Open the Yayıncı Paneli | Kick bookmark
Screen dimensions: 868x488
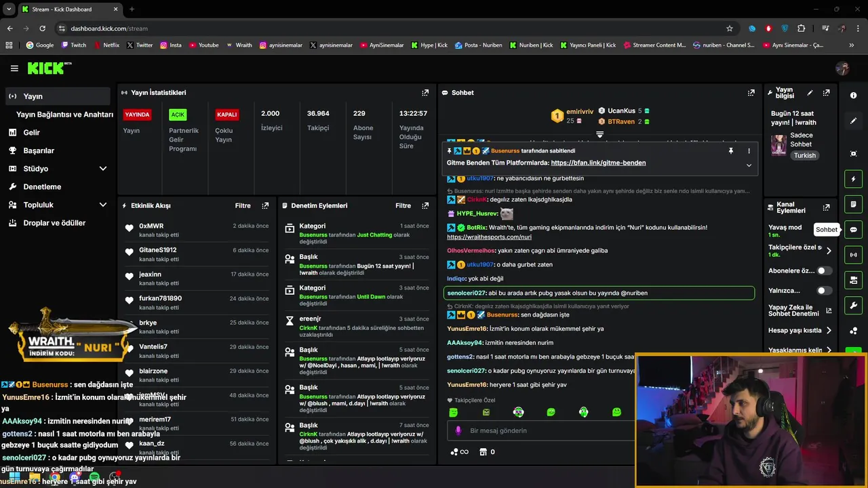(588, 45)
